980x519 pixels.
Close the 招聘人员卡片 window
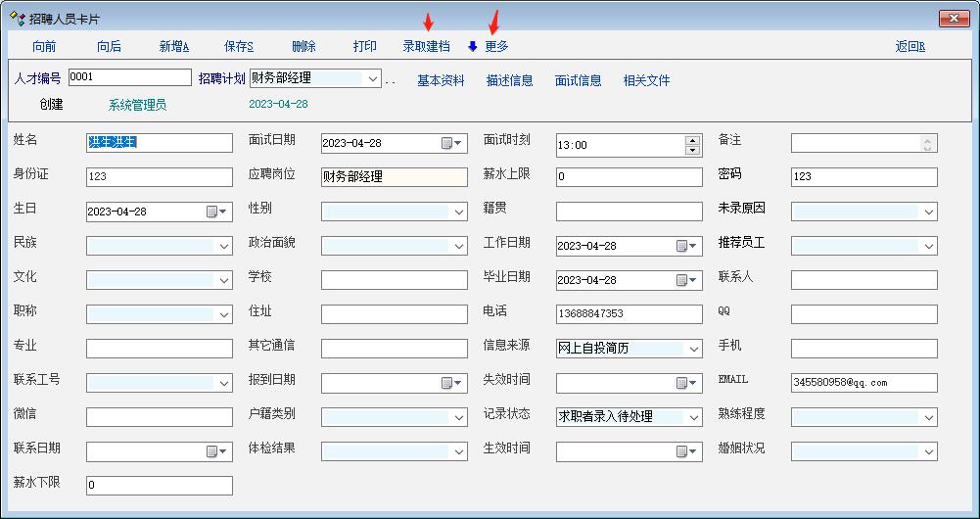point(954,19)
